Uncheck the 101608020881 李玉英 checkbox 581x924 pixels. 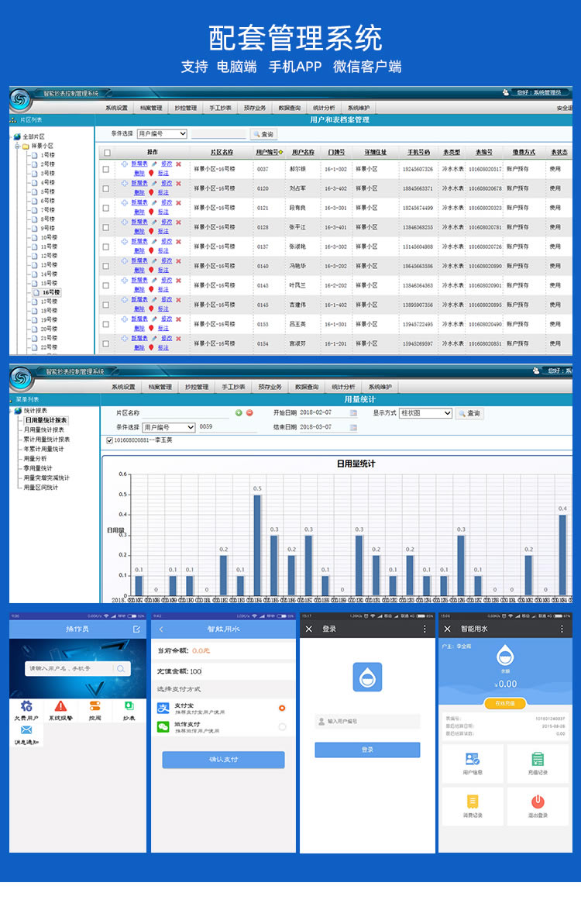(x=110, y=440)
